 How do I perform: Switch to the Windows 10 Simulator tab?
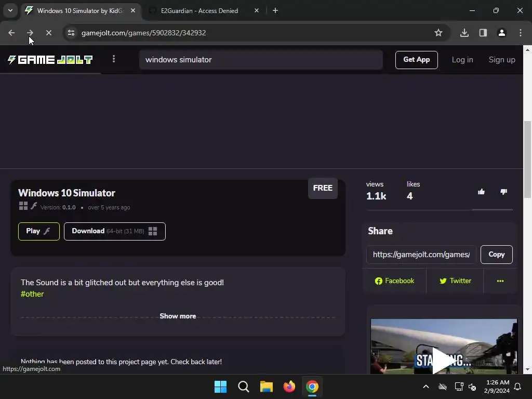click(79, 11)
